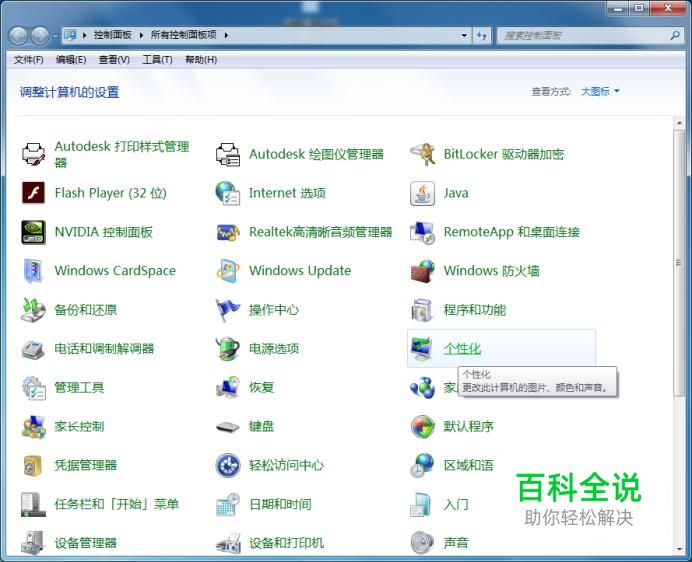This screenshot has width=692, height=562.
Task: Open 设备管理器 icon
Action: [34, 543]
